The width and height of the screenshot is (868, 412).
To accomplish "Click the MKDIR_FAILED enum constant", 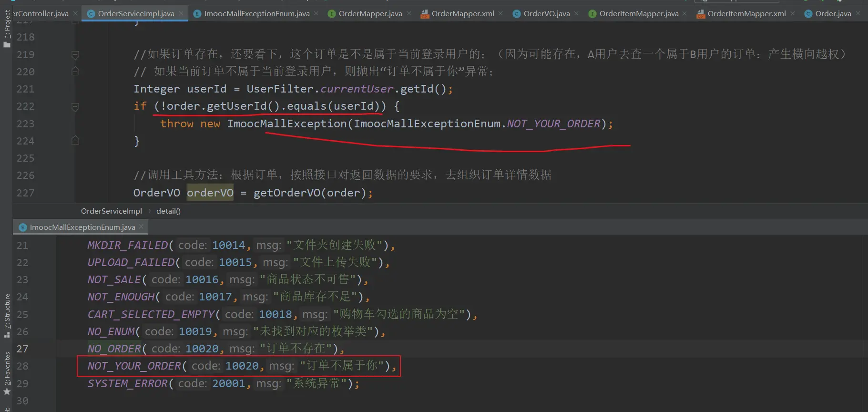I will click(x=128, y=245).
